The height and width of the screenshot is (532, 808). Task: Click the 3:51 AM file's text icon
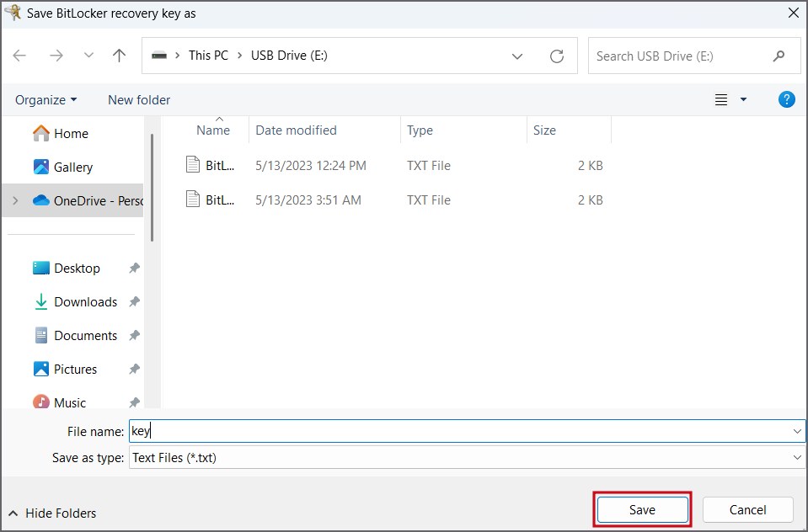point(193,199)
